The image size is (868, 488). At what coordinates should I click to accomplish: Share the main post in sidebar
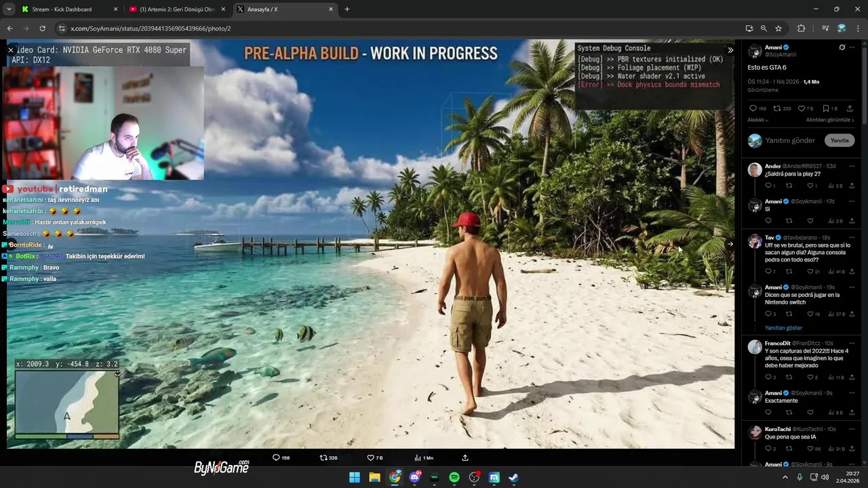[x=850, y=108]
